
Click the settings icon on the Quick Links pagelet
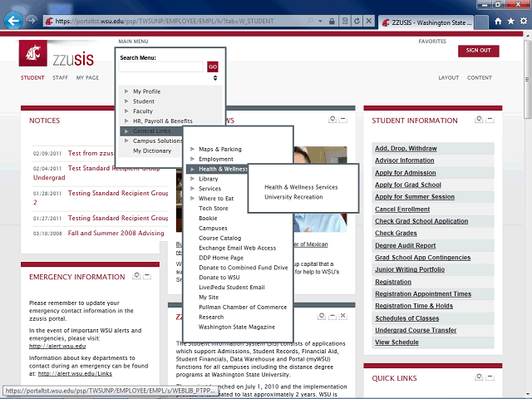(479, 377)
